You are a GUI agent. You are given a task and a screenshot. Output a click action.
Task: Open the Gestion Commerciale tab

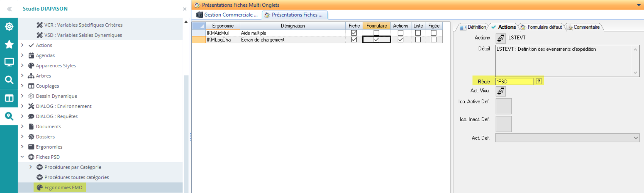coord(227,15)
